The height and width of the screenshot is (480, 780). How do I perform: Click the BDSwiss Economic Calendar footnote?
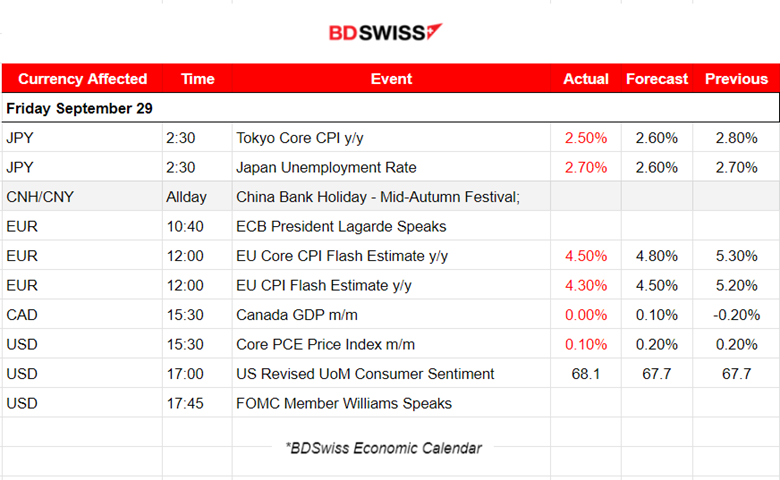(384, 448)
